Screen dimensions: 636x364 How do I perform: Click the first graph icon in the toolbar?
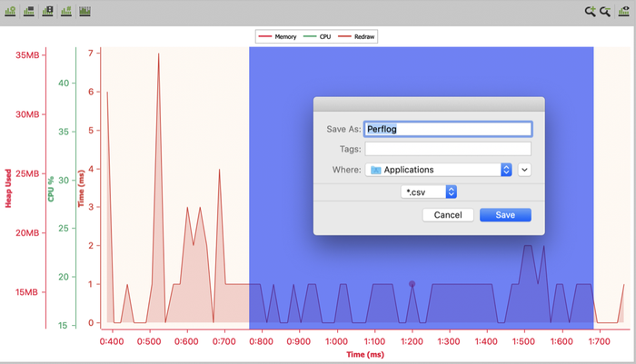pos(11,12)
